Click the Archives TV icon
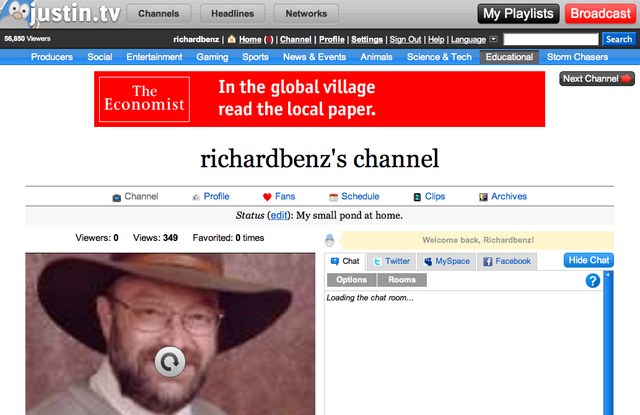Screen dimensions: 640x415 [484, 197]
